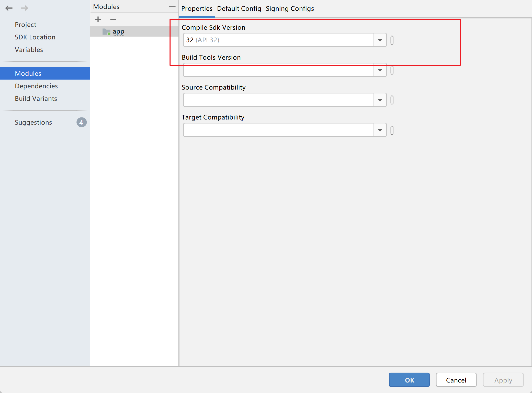532x393 pixels.
Task: Switch to the Signing Configs tab
Action: tap(290, 9)
